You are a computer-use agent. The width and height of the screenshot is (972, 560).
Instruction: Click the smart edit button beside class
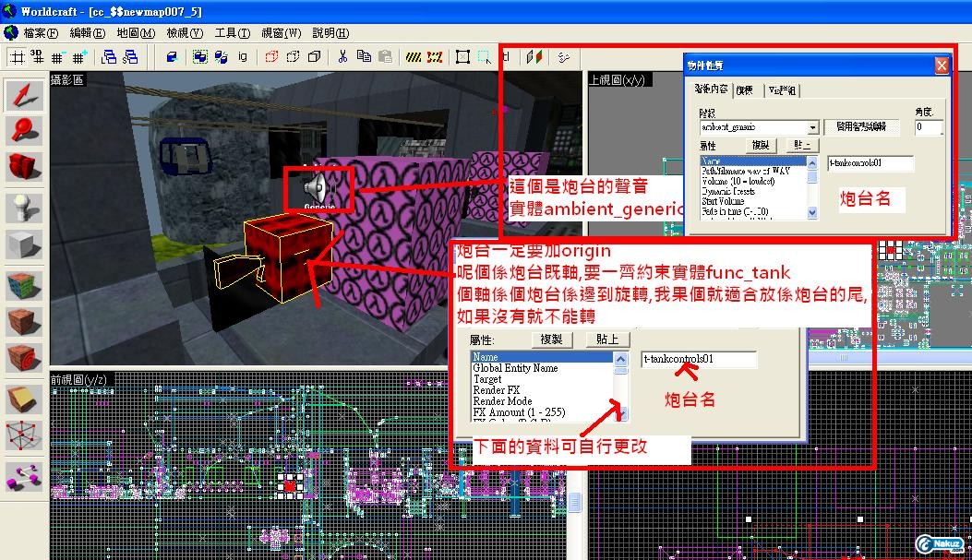(861, 126)
